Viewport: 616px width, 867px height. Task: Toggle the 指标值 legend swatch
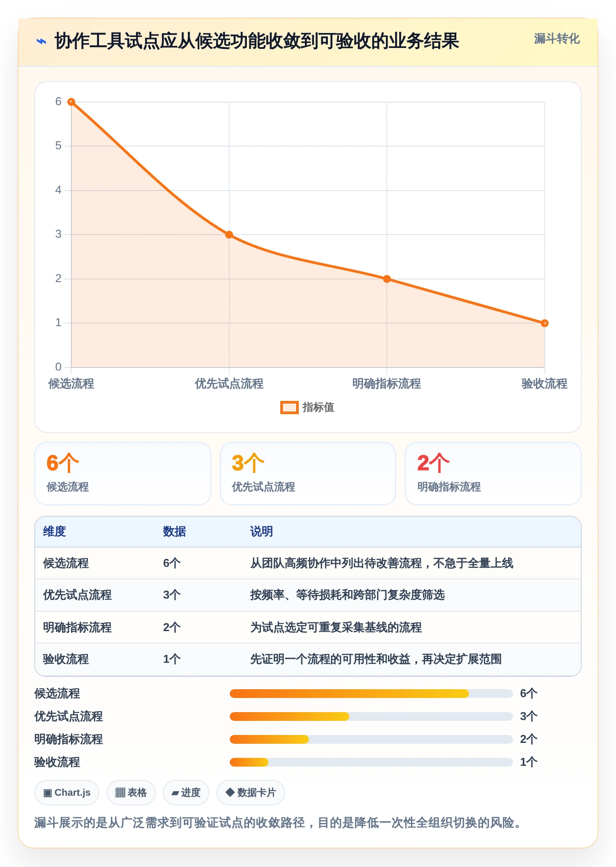(x=289, y=408)
